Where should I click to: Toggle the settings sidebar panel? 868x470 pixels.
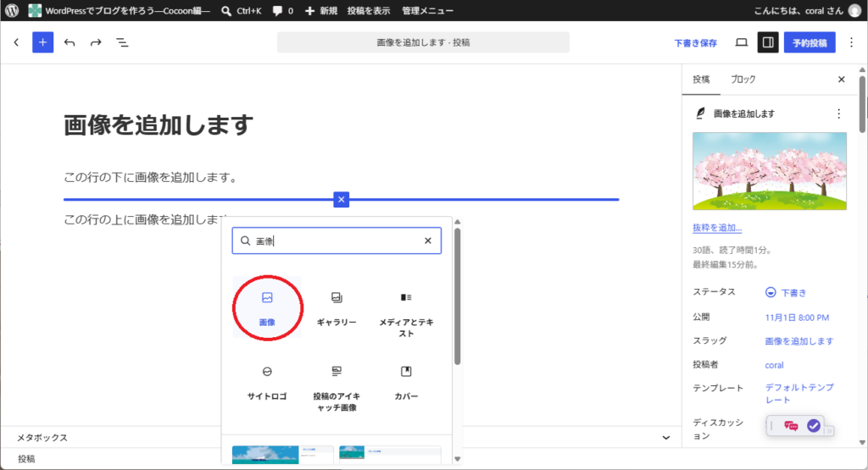point(768,42)
